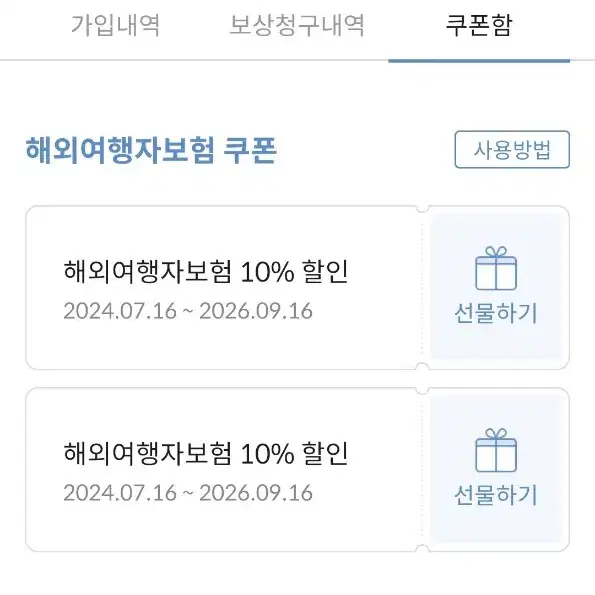The height and width of the screenshot is (595, 595).
Task: Click ribbon bow on second gift icon
Action: coord(496,434)
